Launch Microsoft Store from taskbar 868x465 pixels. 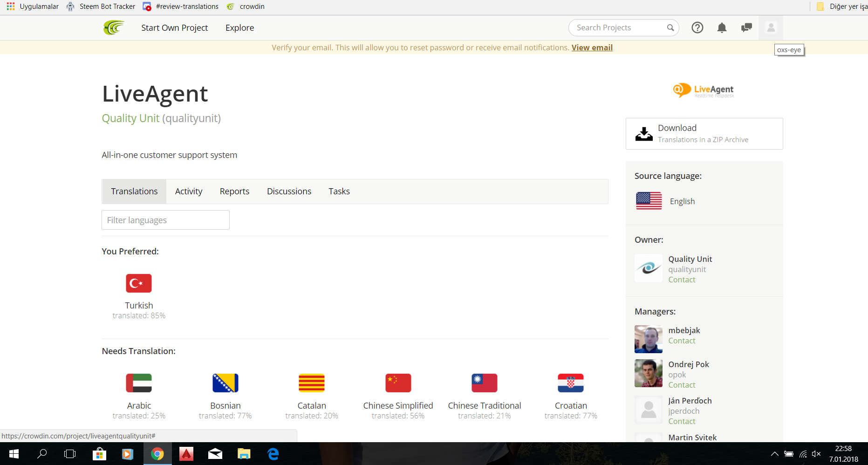99,453
